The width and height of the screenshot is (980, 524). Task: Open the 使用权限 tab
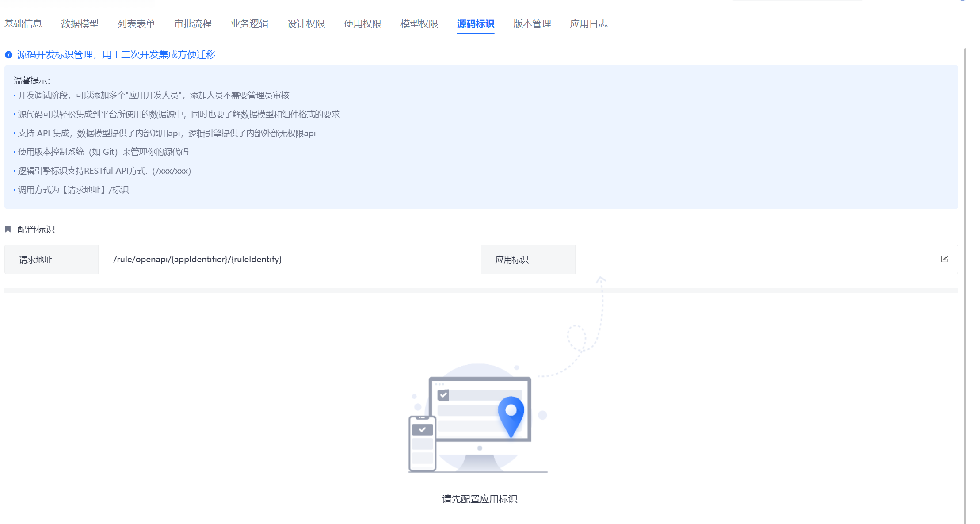click(x=362, y=24)
